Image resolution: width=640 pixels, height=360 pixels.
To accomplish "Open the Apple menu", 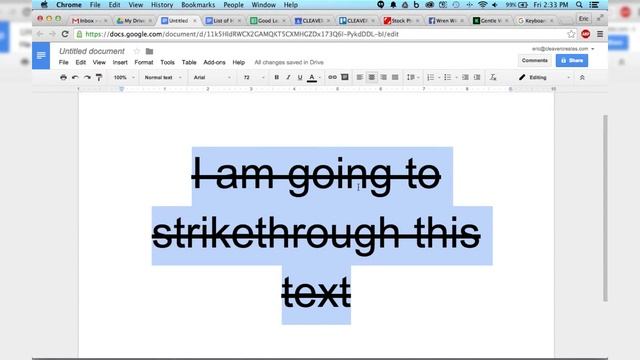I will click(44, 5).
